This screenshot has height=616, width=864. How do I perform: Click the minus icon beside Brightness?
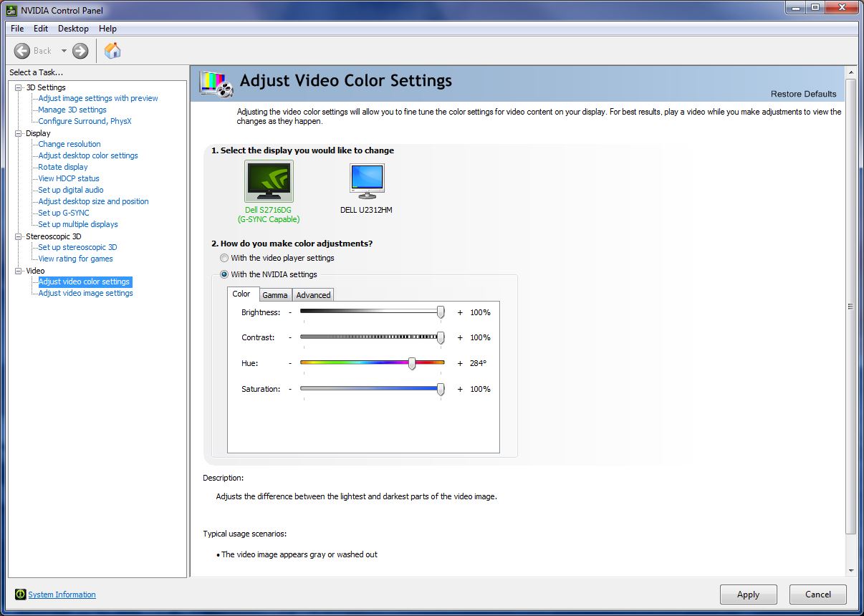tap(290, 312)
